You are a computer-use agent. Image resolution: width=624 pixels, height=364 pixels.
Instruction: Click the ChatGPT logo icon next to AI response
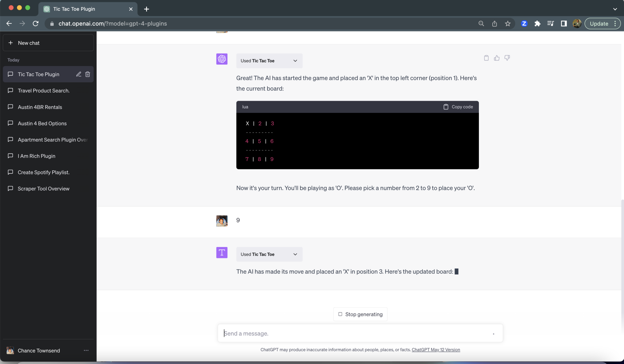tap(222, 59)
